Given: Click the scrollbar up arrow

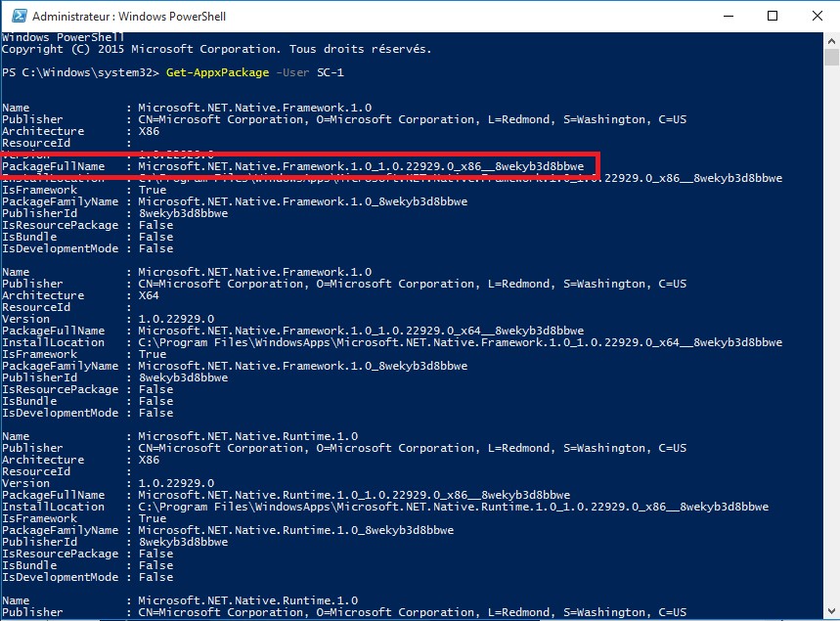Looking at the screenshot, I should pyautogui.click(x=829, y=41).
